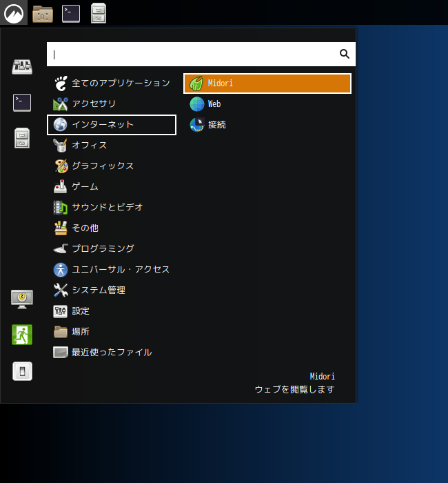Select 全てのアプリケーション category

(x=112, y=83)
